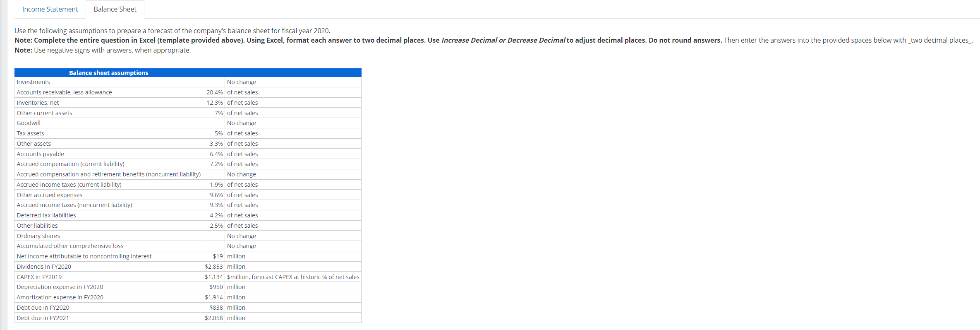Click the Accumulated other comprehensive loss cell

click(x=69, y=246)
